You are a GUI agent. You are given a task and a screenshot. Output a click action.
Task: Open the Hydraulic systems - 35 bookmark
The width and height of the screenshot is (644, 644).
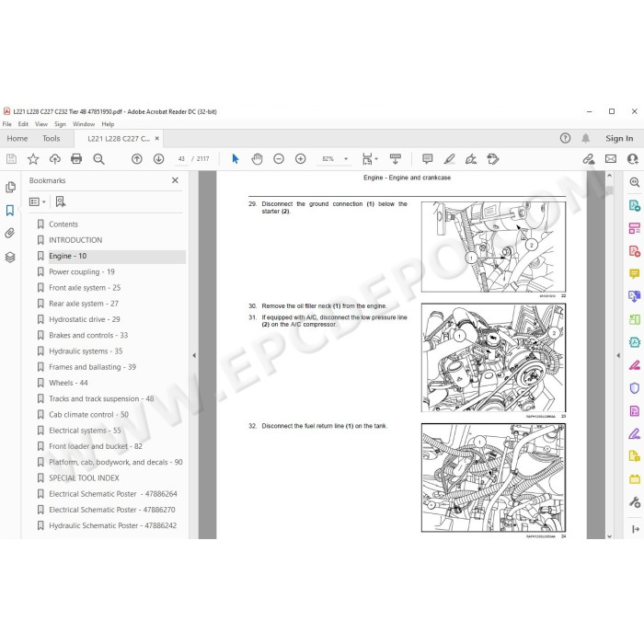point(86,351)
